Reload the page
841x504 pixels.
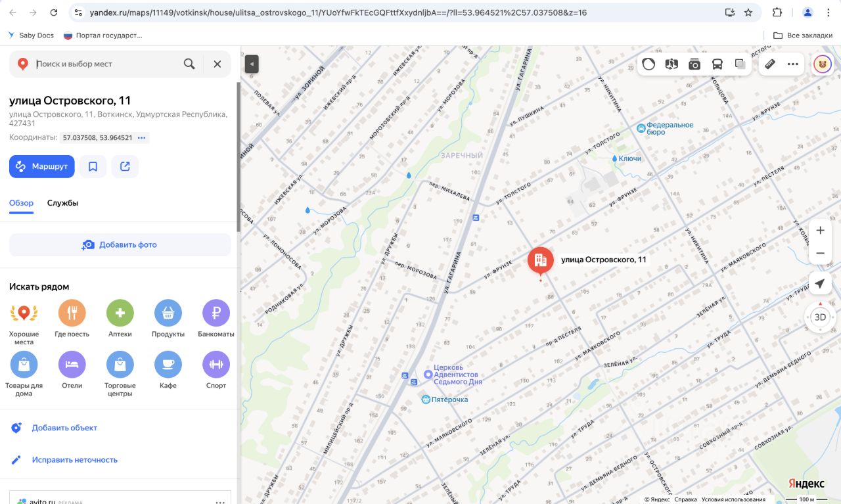coord(54,12)
